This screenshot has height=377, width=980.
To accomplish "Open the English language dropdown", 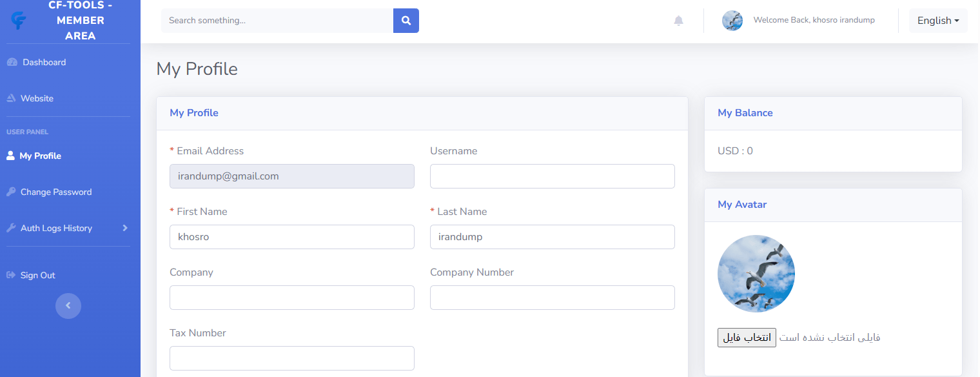I will tap(937, 21).
